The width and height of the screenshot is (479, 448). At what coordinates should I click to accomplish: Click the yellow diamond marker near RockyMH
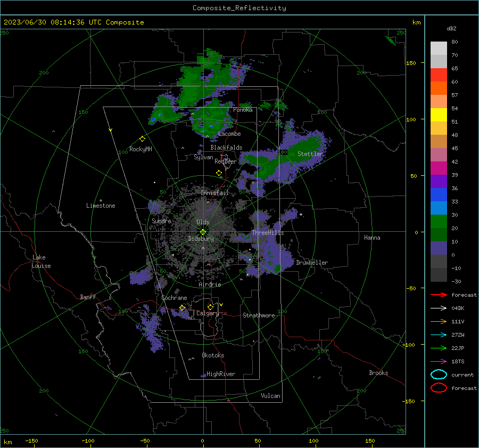tap(142, 139)
